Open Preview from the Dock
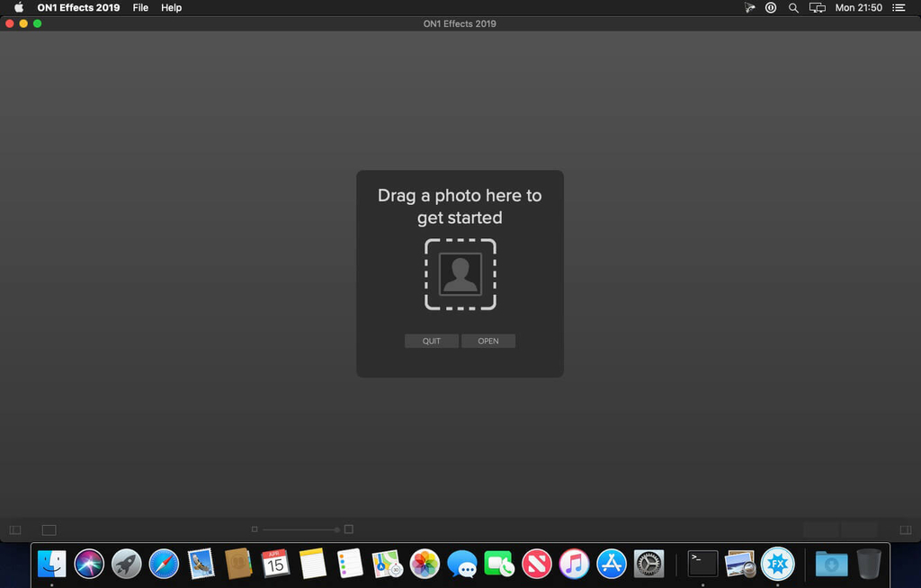This screenshot has height=588, width=921. pos(739,564)
